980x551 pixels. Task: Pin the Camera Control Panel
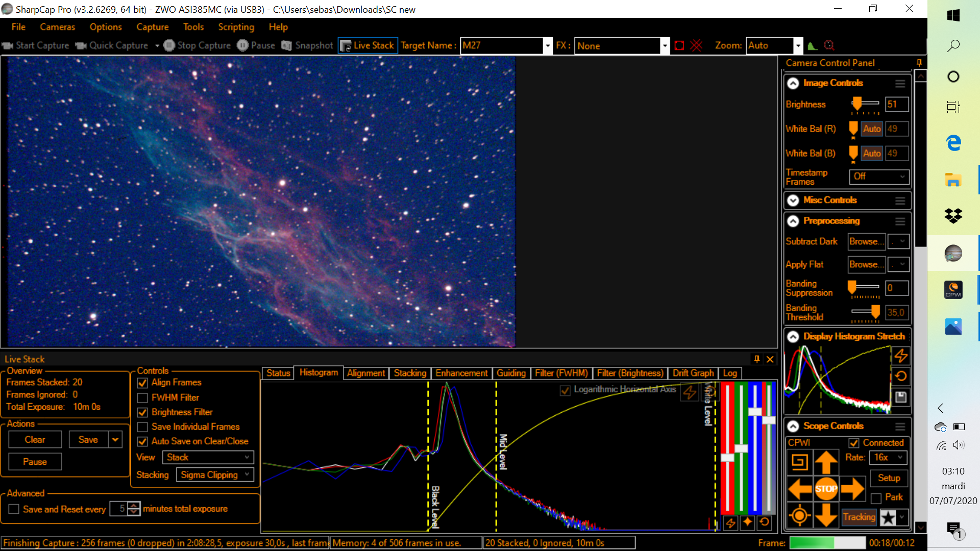tap(919, 63)
